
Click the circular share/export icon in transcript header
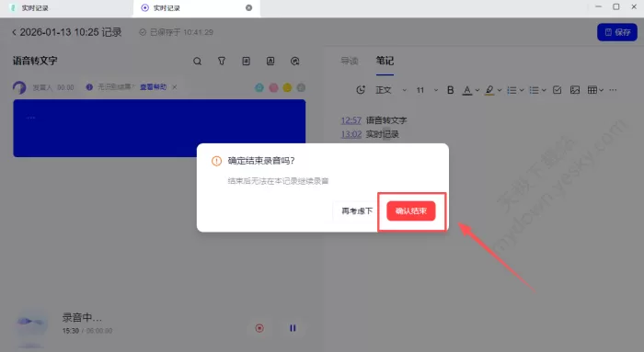coord(295,62)
